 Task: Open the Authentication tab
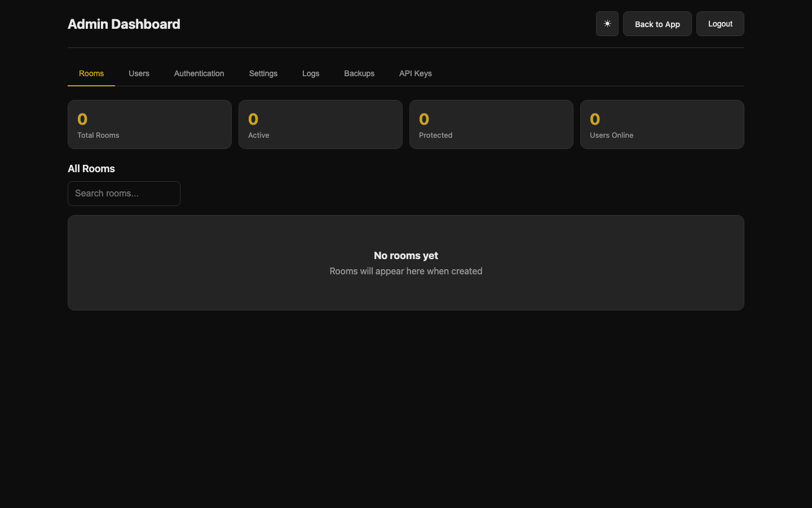199,73
